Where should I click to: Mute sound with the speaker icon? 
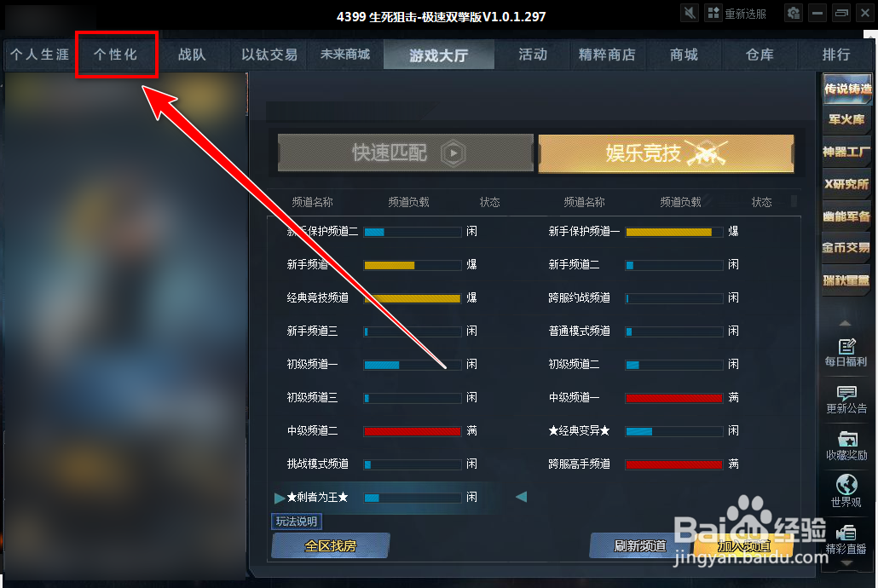click(x=690, y=13)
